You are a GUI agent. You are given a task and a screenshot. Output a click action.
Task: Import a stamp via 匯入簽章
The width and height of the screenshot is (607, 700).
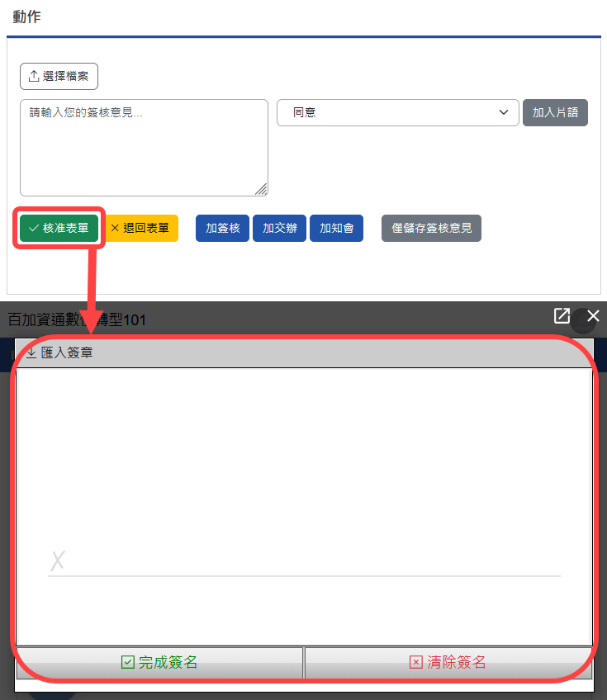[x=59, y=352]
